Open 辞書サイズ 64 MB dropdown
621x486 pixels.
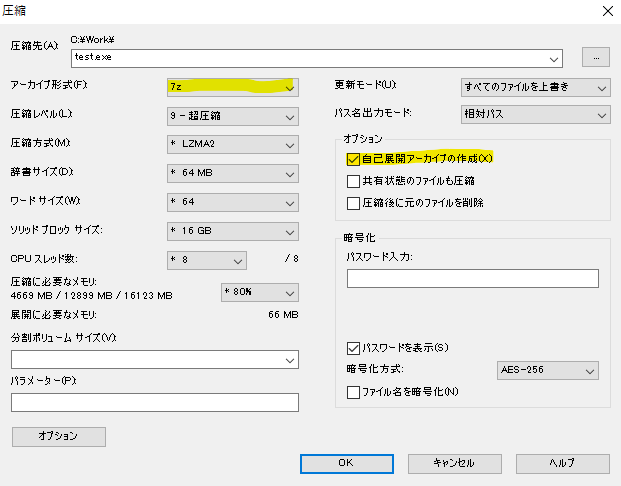click(233, 173)
